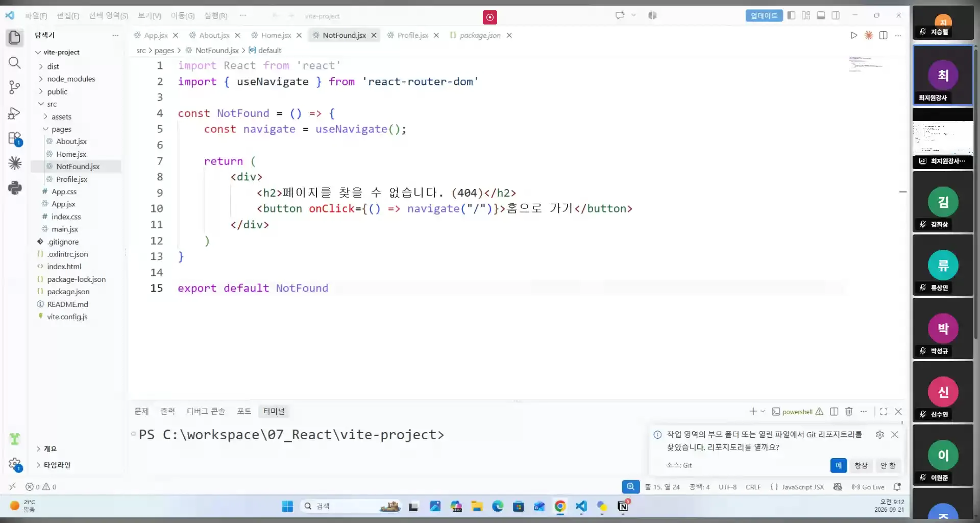980x523 pixels.
Task: Expand the assets folder
Action: coord(45,116)
